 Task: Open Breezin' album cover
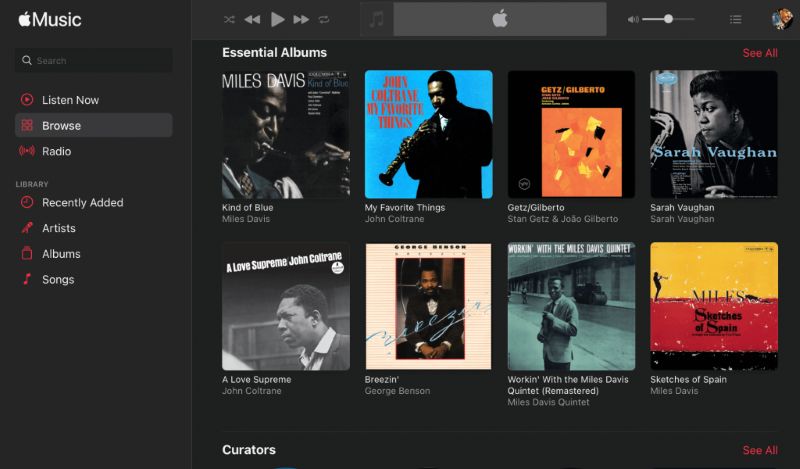429,306
